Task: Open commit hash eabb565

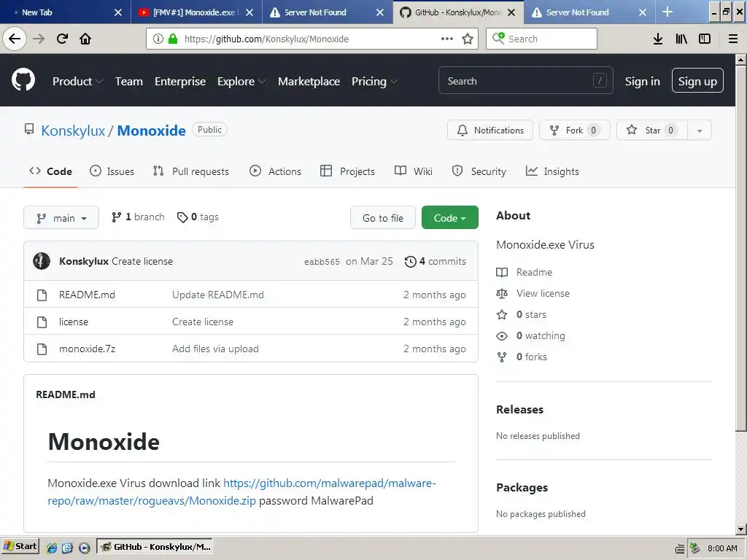Action: coord(322,262)
